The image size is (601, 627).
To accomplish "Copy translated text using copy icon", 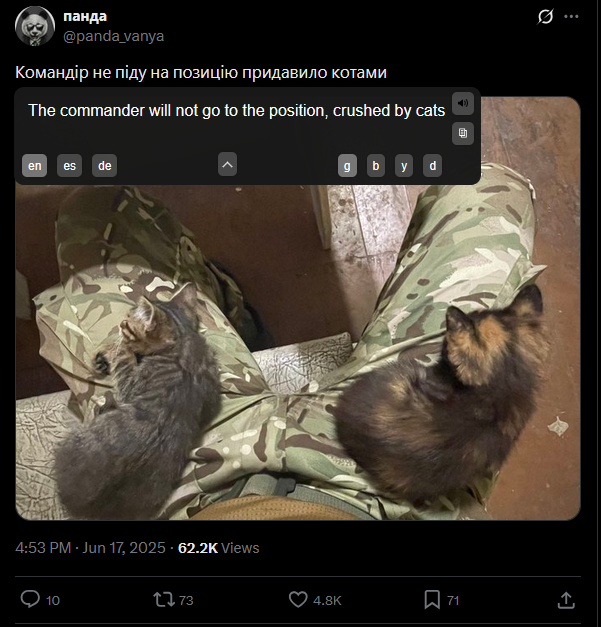I will pos(463,134).
